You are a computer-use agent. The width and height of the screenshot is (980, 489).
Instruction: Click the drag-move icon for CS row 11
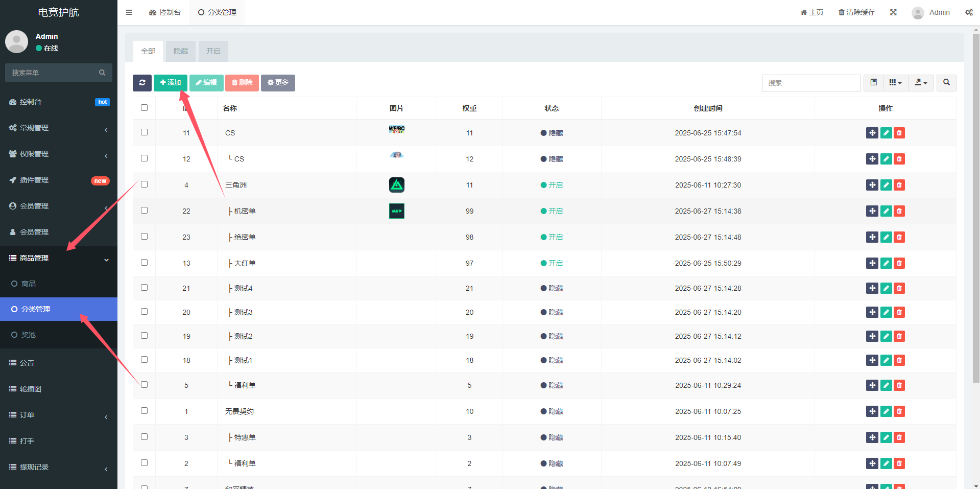872,133
